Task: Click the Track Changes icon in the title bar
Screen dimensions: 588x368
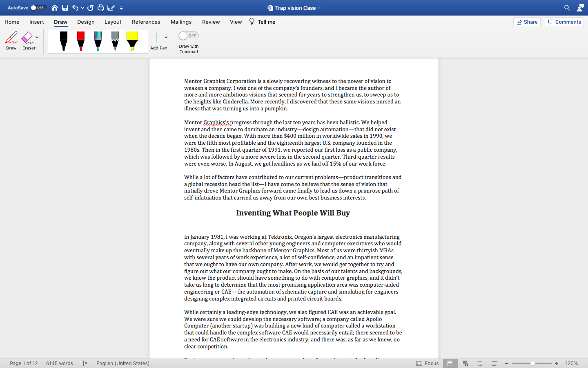Action: pyautogui.click(x=111, y=8)
